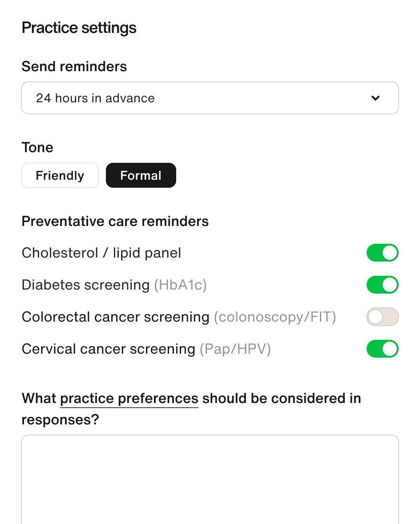Click the Diabetes screening label text
This screenshot has height=524, width=420.
click(85, 285)
